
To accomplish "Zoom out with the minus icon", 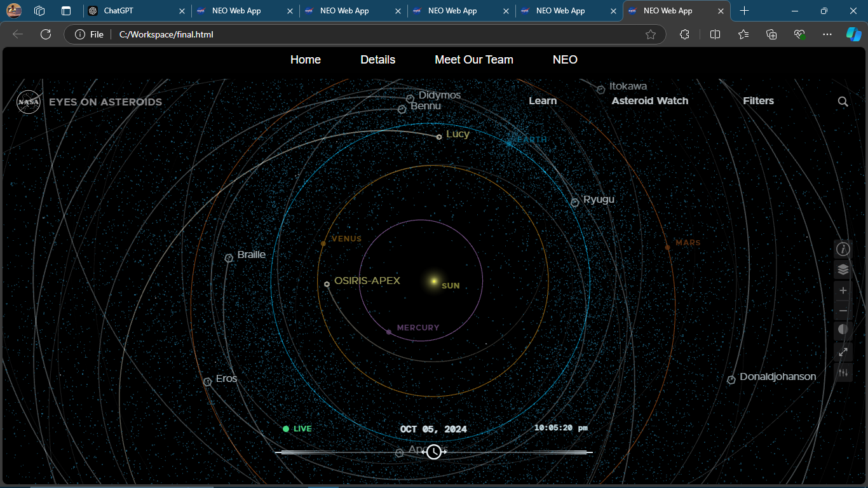I will [843, 311].
